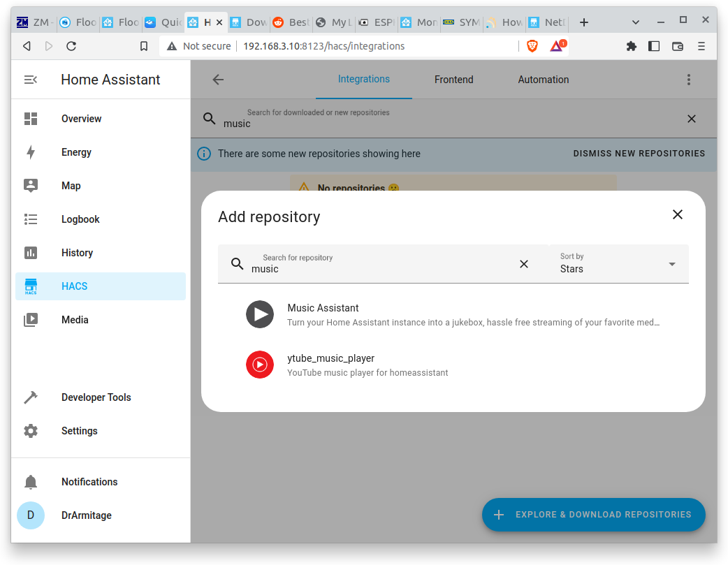Screen dimensions: 728x565
Task: Open Brave Rewards triangle icon
Action: (x=557, y=45)
